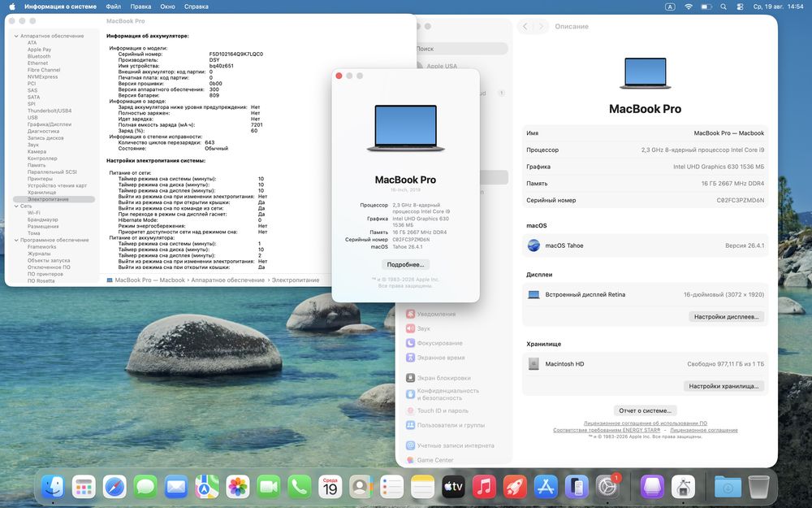Screen dimensions: 812x508
Task: Select Thunderbolt/USB4 in hardware tree
Action: 50,111
